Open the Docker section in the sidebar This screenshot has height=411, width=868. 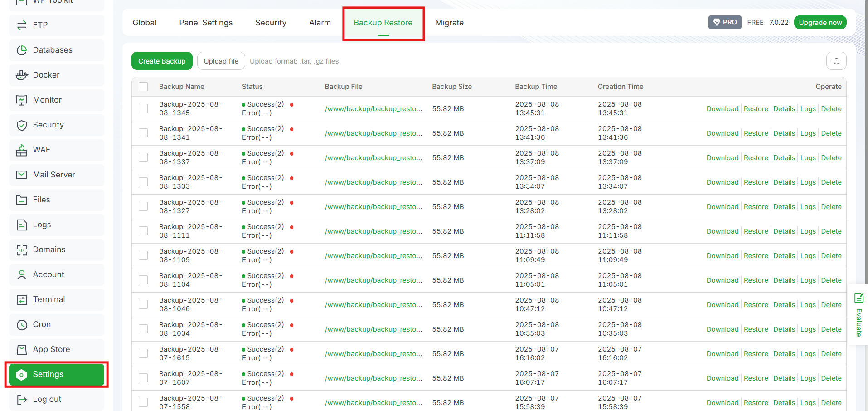[47, 75]
